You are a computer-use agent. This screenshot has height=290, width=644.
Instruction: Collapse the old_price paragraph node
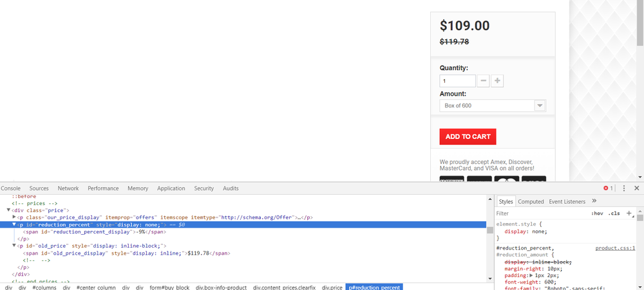[14, 246]
